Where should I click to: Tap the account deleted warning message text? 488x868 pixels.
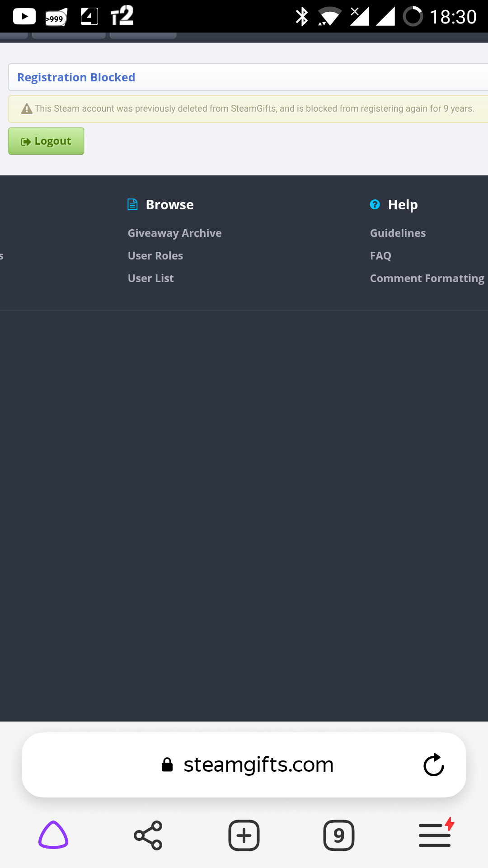254,108
